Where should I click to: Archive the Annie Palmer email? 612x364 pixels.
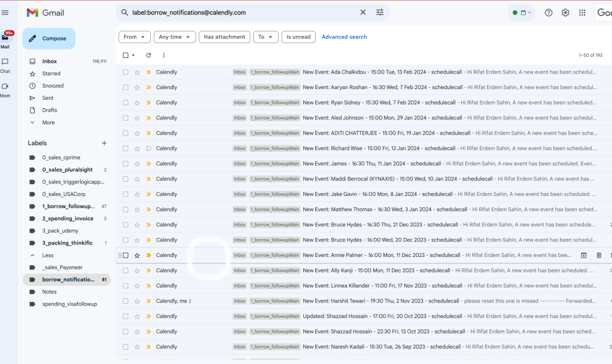click(x=583, y=256)
